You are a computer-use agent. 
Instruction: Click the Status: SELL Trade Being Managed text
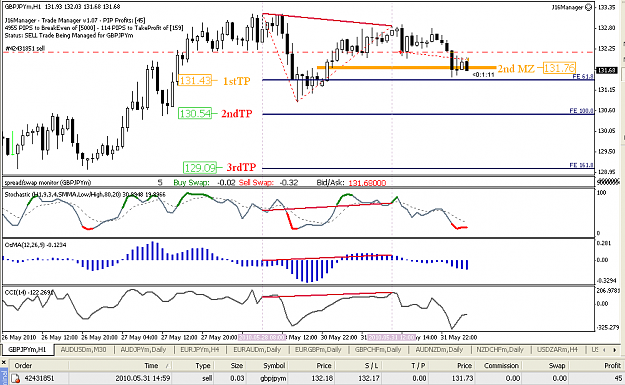(69, 35)
